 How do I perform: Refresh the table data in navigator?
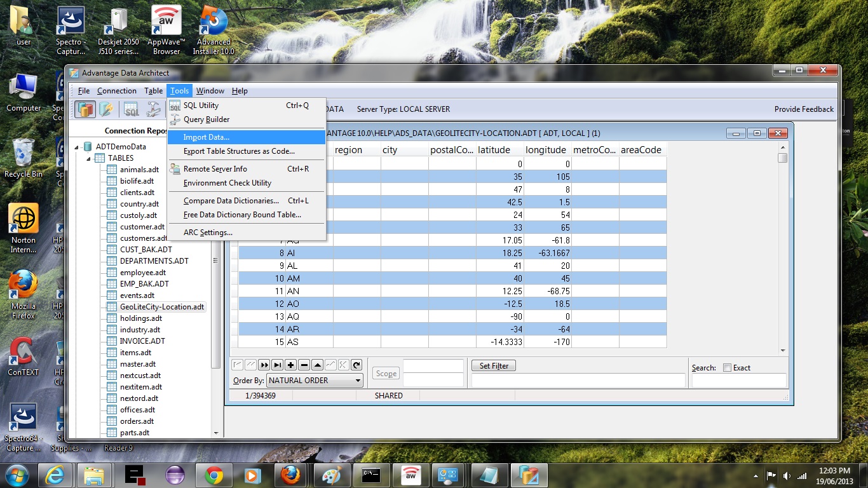tap(356, 365)
